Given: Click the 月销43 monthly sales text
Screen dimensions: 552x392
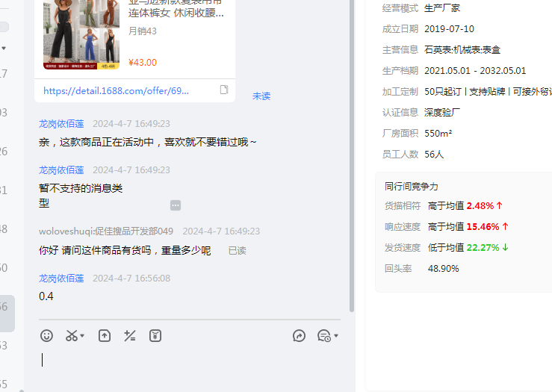Looking at the screenshot, I should pos(143,31).
